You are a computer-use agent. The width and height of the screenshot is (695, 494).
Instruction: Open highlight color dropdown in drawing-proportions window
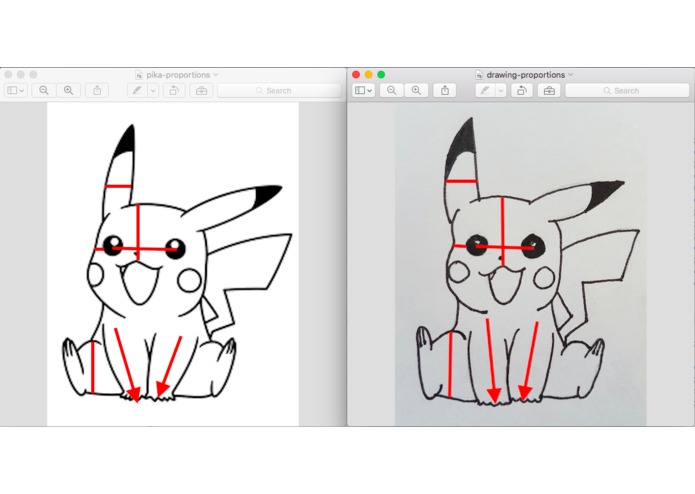click(x=501, y=90)
